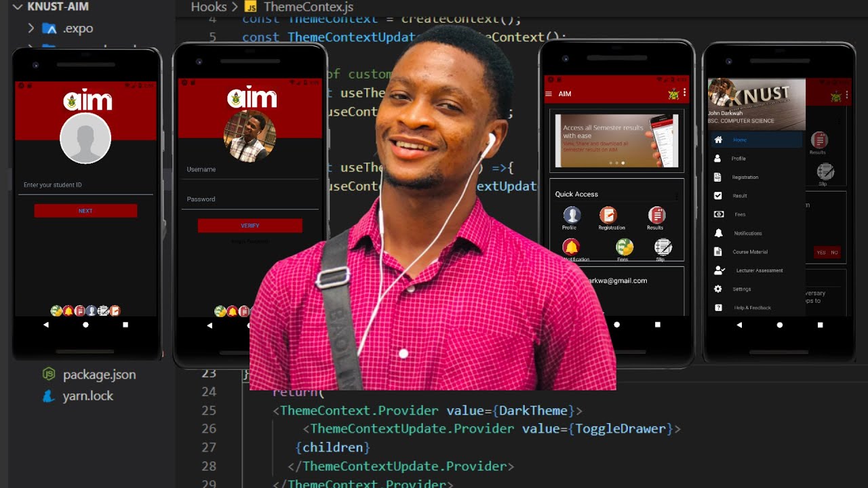
Task: Tap the KNUST header image in the drawer
Action: coord(756,104)
